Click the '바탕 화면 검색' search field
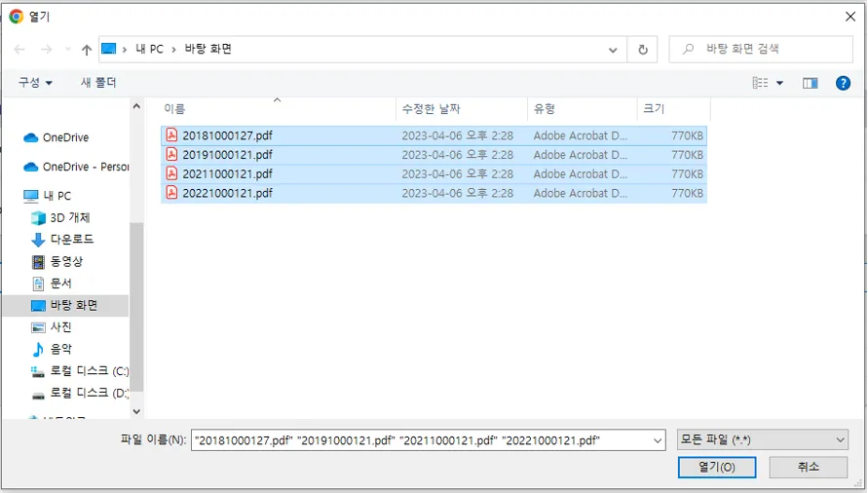The height and width of the screenshot is (493, 868). 761,50
